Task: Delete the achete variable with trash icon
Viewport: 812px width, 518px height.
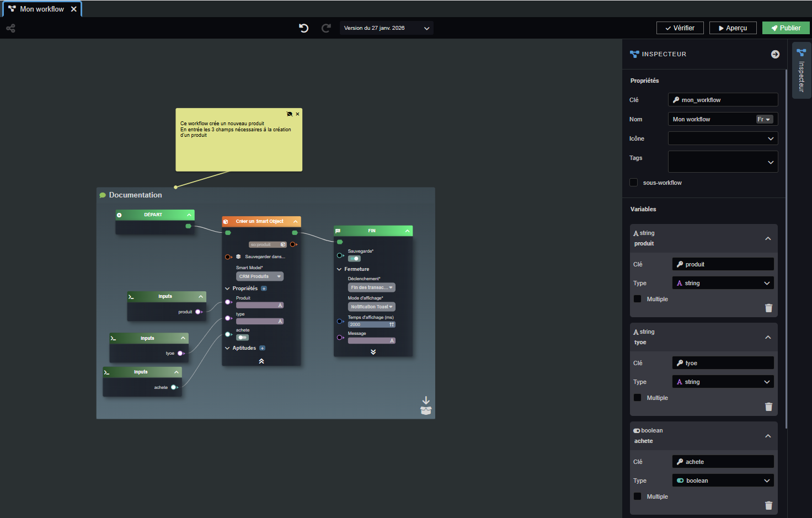Action: (x=768, y=506)
